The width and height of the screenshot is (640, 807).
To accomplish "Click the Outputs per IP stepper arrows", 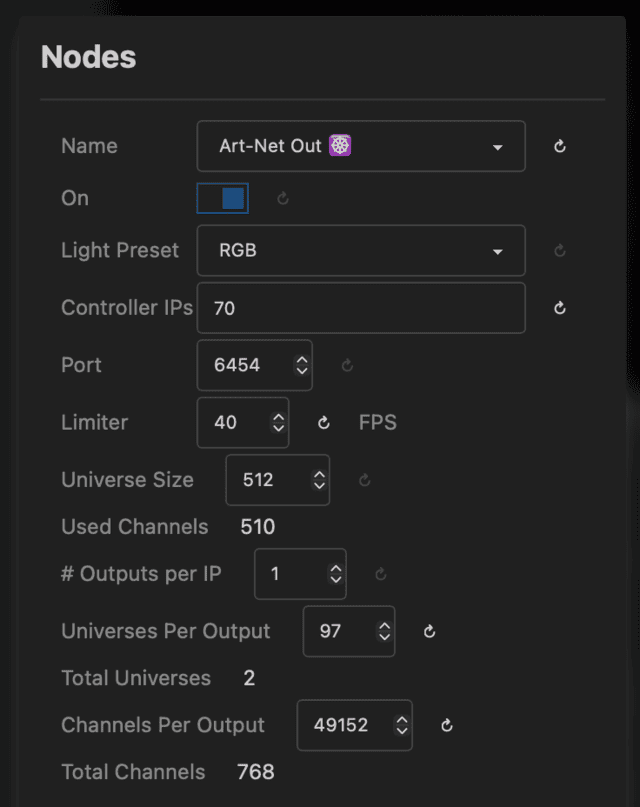I will [336, 575].
